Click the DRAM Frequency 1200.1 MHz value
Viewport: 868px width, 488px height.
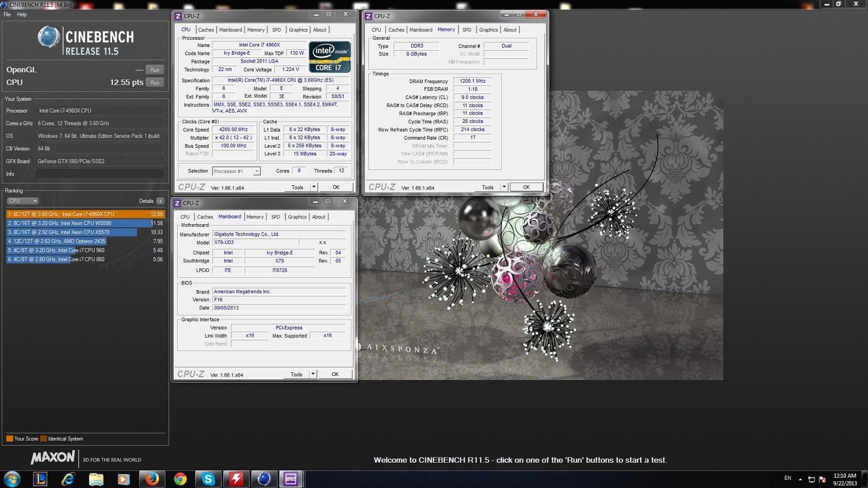[x=473, y=81]
